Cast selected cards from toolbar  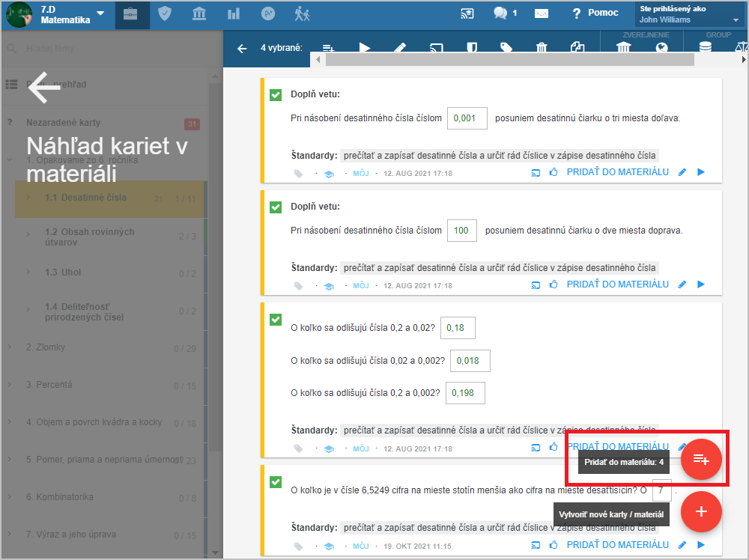436,48
